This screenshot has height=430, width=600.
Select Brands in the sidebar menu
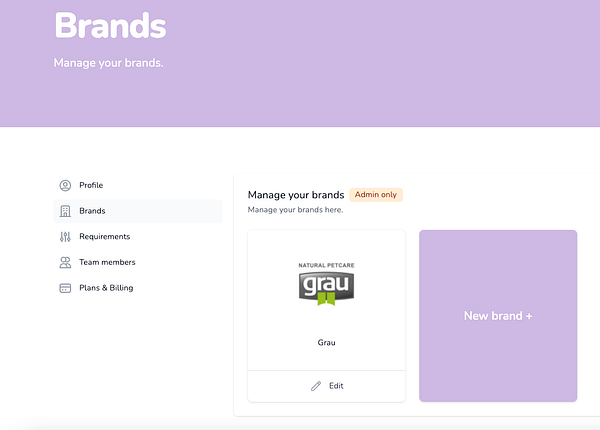[138, 211]
